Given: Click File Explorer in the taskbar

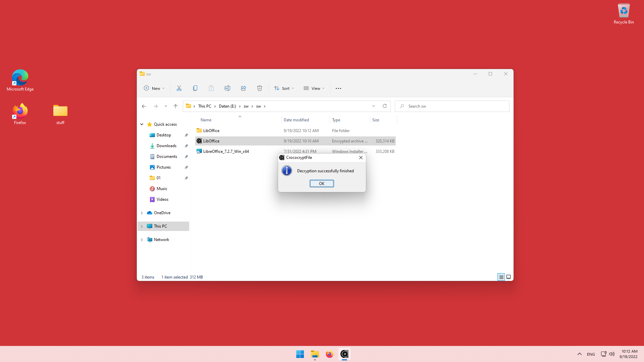Looking at the screenshot, I should pyautogui.click(x=315, y=354).
